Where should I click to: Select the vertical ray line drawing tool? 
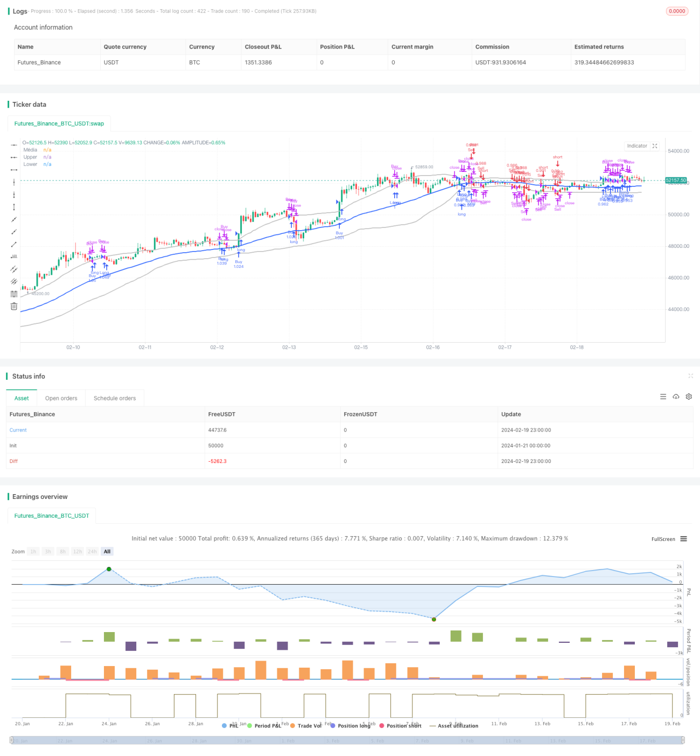(x=14, y=195)
